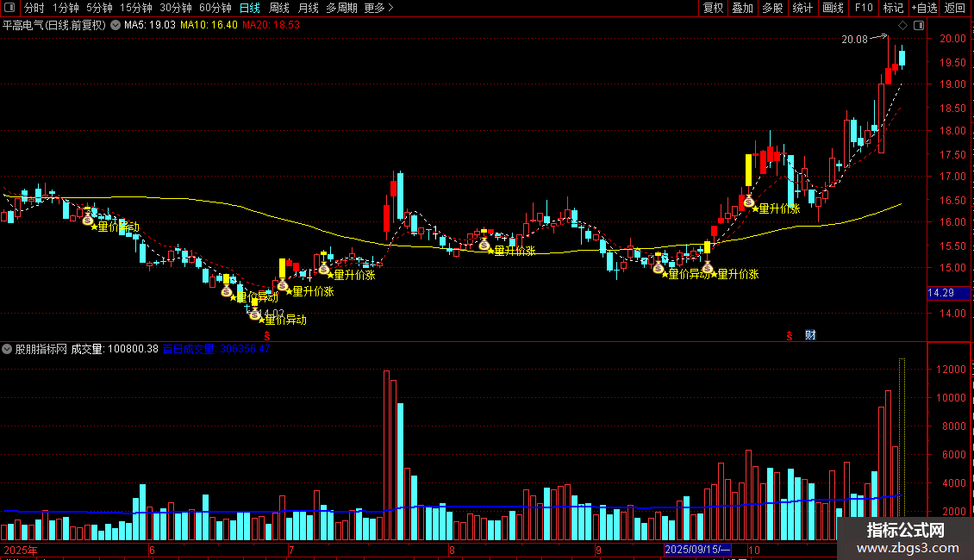This screenshot has width=974, height=560.
Task: Switch to the 分时 view
Action: [x=34, y=8]
